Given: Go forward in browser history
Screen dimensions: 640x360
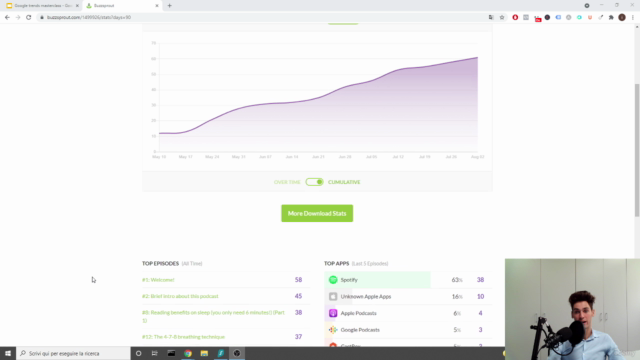Looking at the screenshot, I should tap(18, 17).
